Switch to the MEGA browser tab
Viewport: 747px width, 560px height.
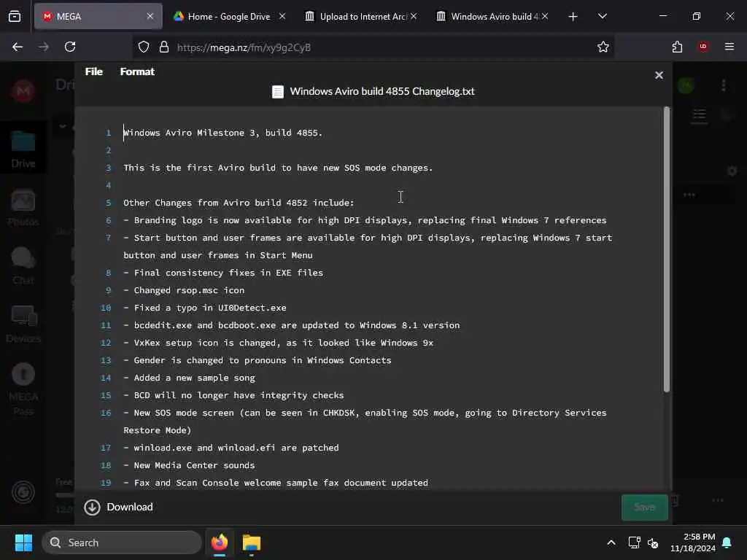(98, 16)
